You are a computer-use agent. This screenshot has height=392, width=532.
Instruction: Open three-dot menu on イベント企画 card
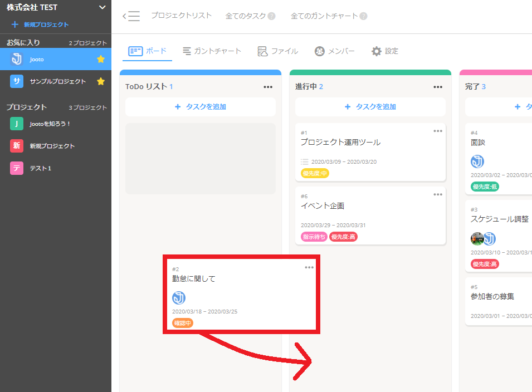[438, 194]
